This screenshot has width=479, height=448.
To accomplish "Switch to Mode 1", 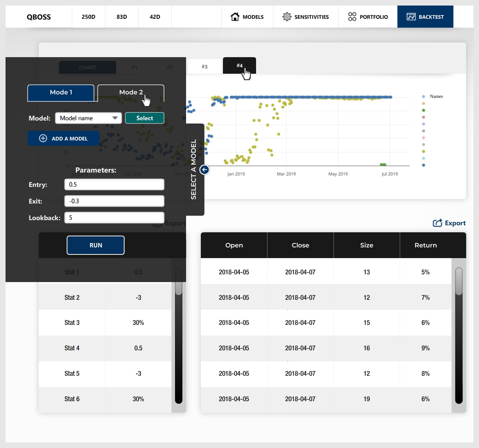I will [x=61, y=93].
